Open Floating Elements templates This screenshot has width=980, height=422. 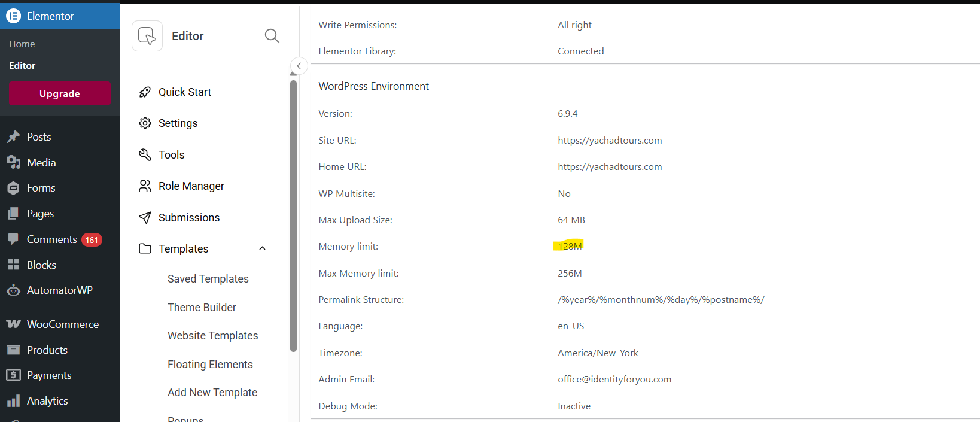[x=210, y=365]
